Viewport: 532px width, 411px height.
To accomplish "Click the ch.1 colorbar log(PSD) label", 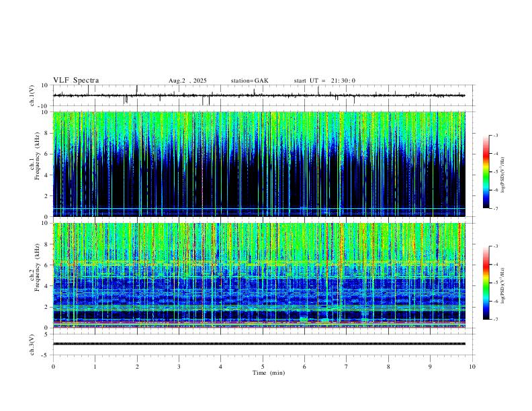I will click(503, 175).
